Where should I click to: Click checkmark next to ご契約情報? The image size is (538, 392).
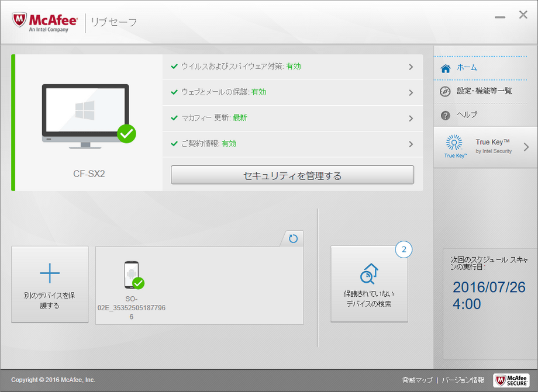174,143
